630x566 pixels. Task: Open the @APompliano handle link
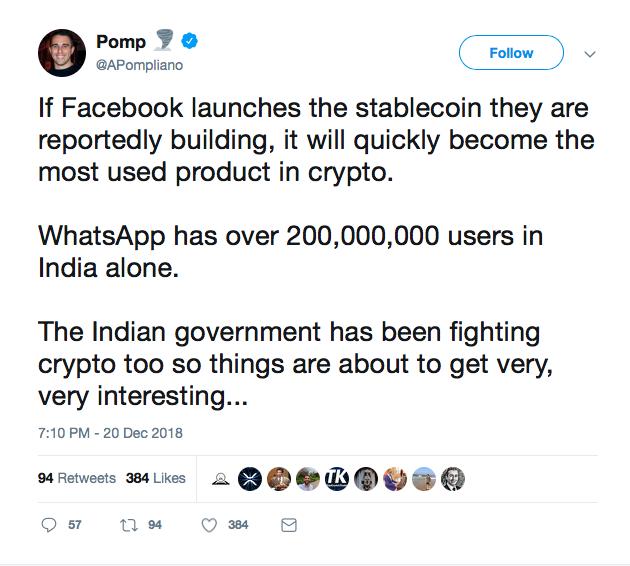137,66
